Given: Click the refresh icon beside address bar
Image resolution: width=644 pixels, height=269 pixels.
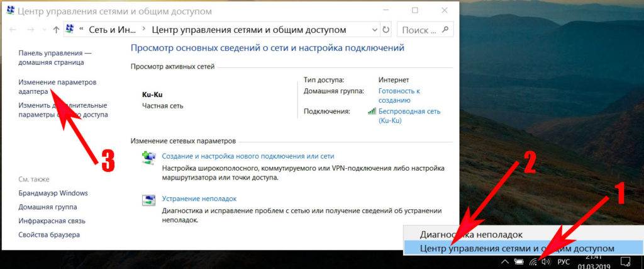Looking at the screenshot, I should pos(386,30).
